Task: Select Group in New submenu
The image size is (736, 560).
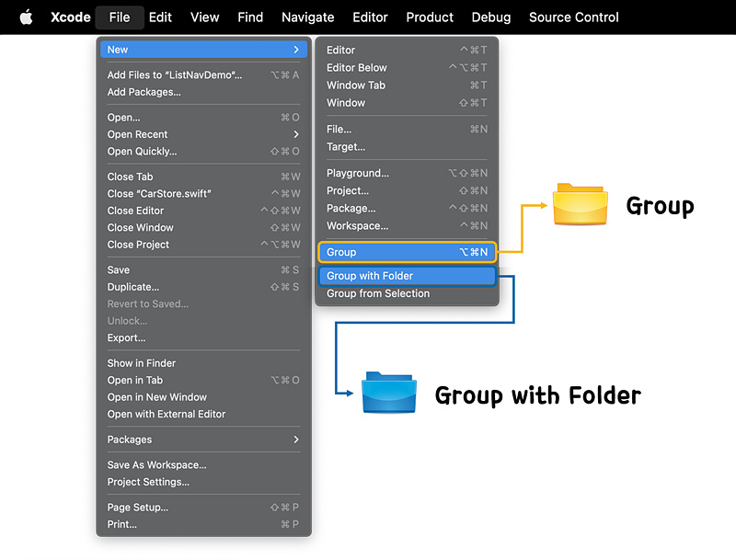Action: [407, 252]
